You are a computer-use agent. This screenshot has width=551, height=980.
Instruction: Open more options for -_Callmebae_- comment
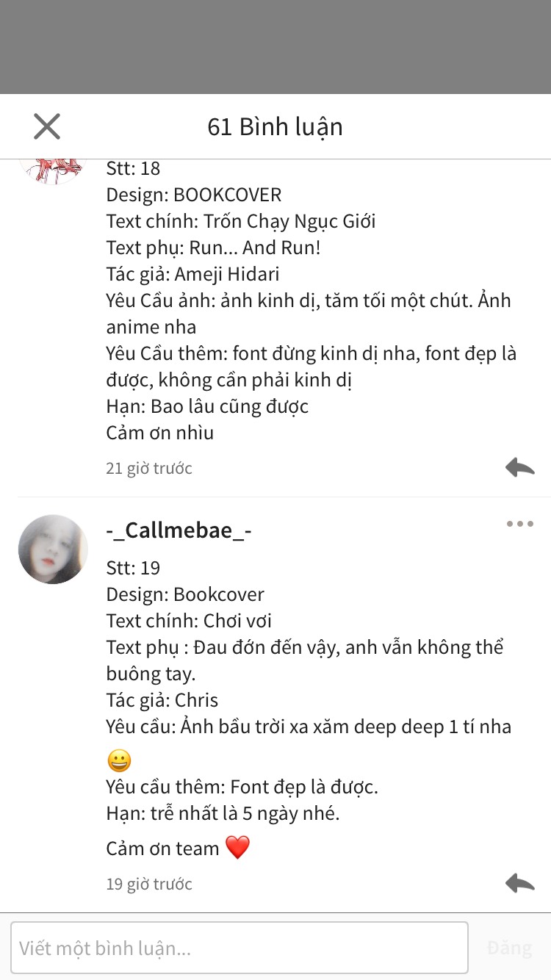point(519,524)
